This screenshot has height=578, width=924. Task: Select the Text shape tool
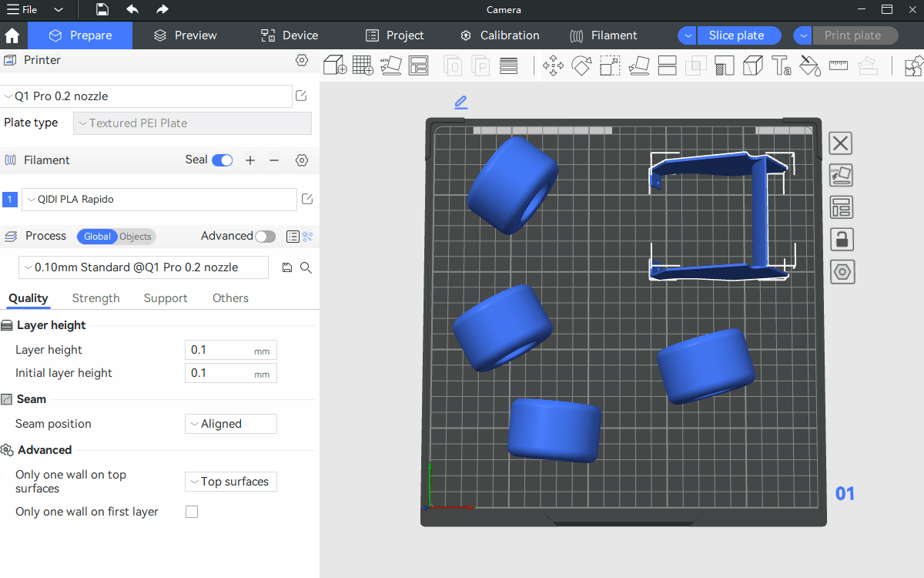pos(781,66)
